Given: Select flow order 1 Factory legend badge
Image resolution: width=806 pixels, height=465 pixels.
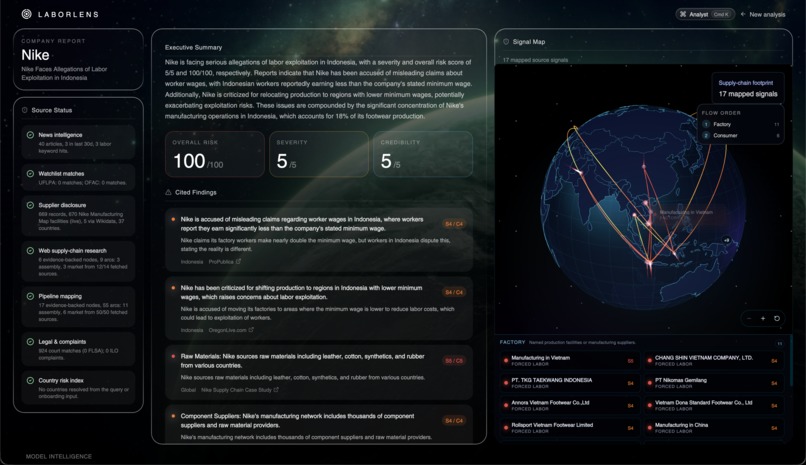Looking at the screenshot, I should [706, 124].
